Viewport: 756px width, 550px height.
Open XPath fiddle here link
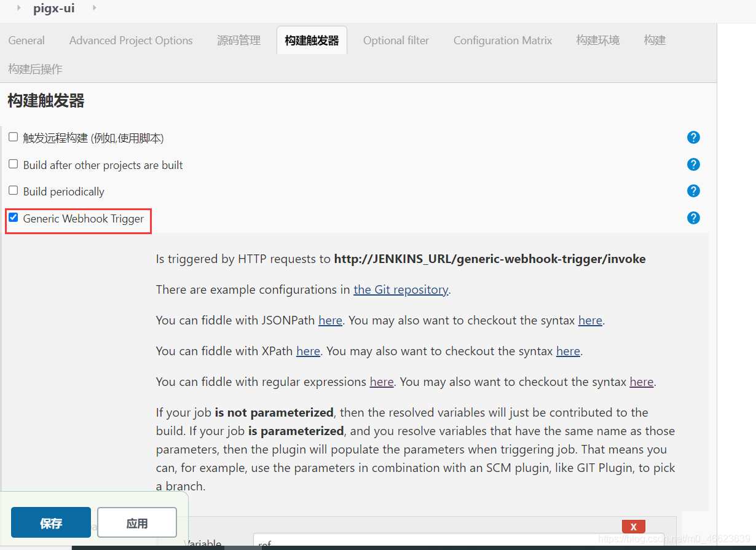(x=308, y=351)
